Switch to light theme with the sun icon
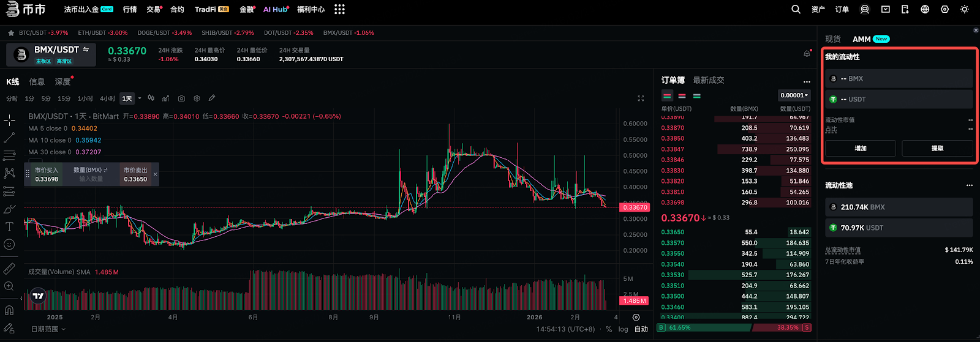 pyautogui.click(x=965, y=9)
